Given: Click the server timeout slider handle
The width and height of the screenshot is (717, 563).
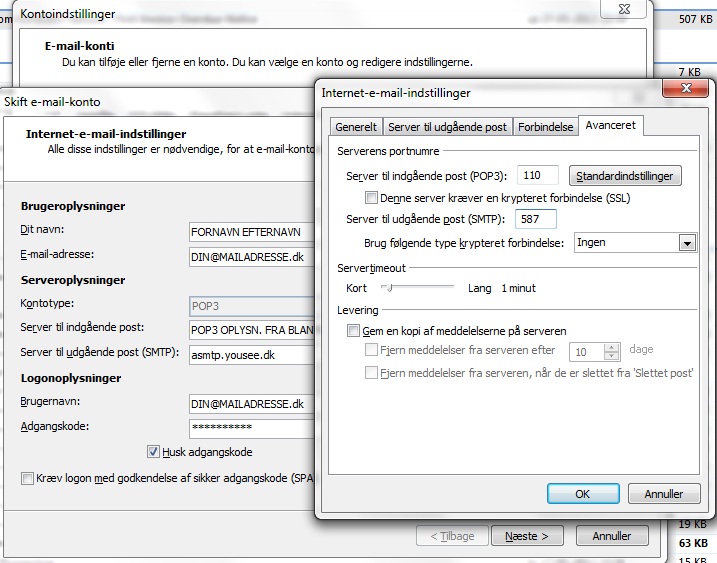Looking at the screenshot, I should (x=384, y=288).
